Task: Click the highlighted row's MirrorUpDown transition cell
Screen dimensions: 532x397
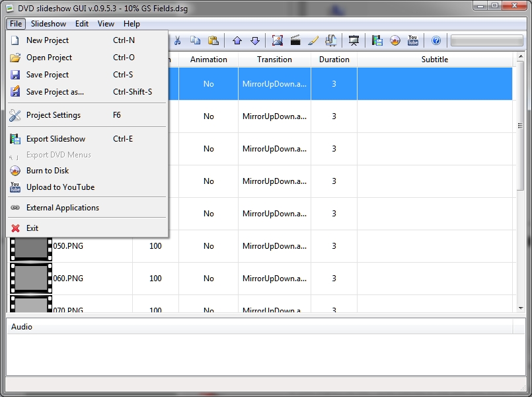Action: click(x=274, y=84)
